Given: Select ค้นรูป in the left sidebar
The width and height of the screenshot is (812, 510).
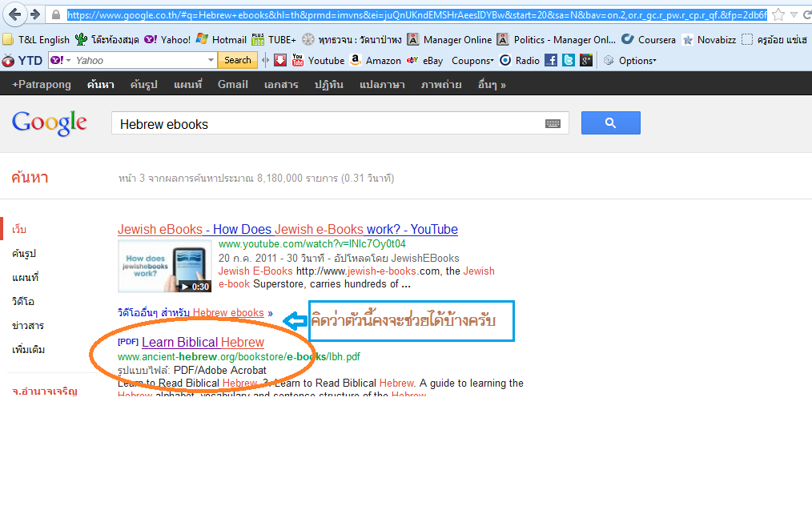Looking at the screenshot, I should [x=24, y=253].
